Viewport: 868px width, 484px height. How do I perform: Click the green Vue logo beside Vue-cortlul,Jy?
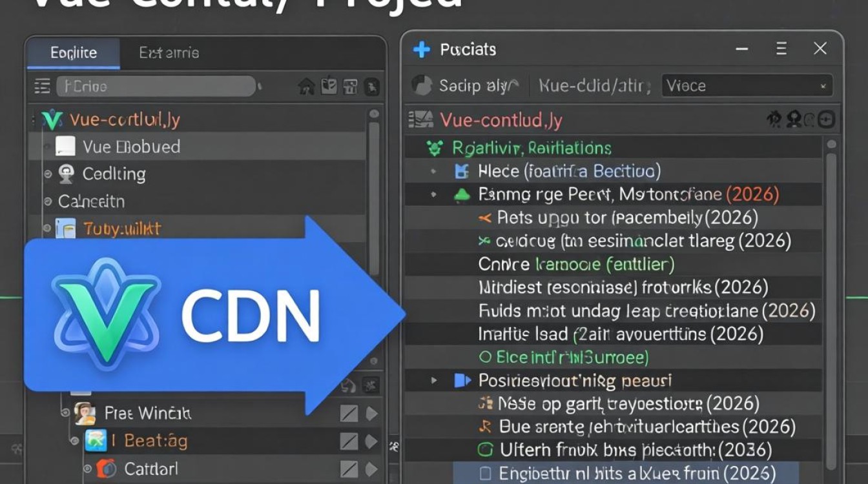(x=52, y=120)
